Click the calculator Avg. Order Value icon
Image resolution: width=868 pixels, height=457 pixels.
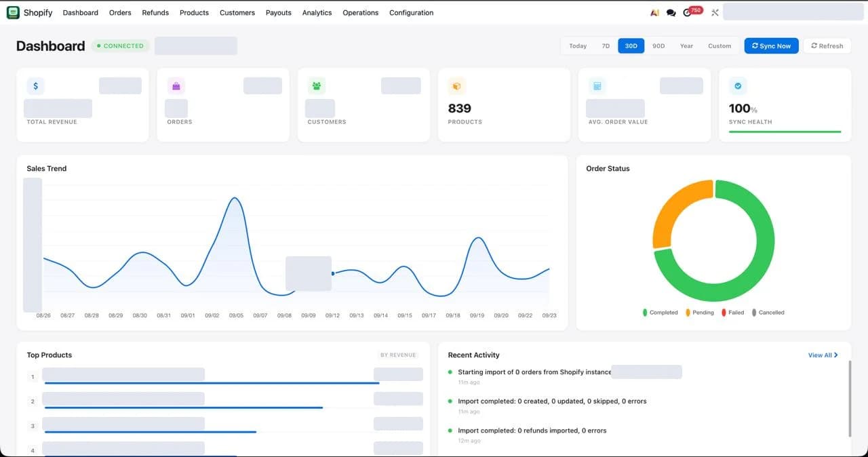[597, 86]
